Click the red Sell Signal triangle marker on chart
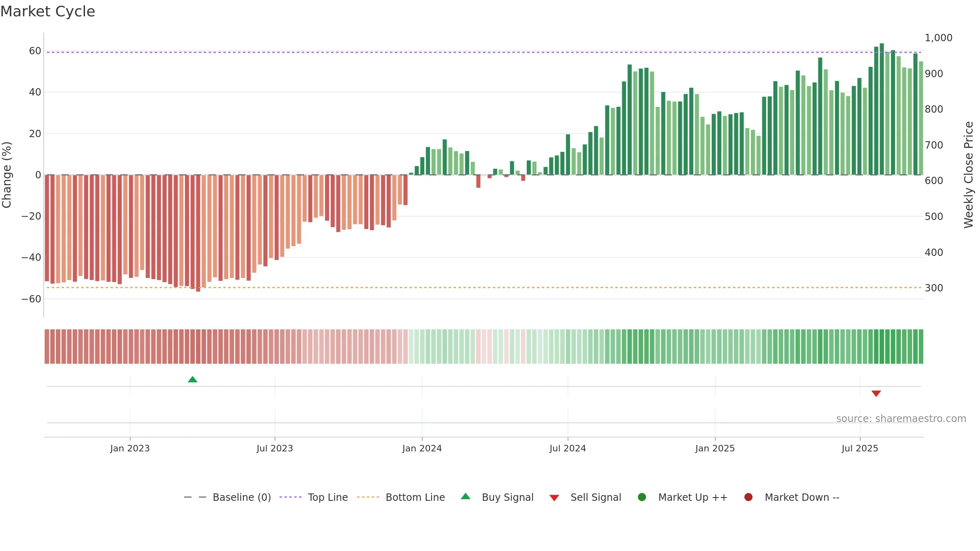The height and width of the screenshot is (551, 980). [x=876, y=393]
